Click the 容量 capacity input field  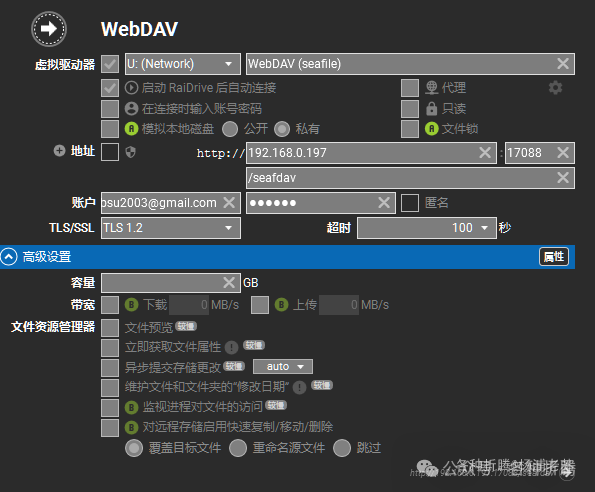coord(171,283)
